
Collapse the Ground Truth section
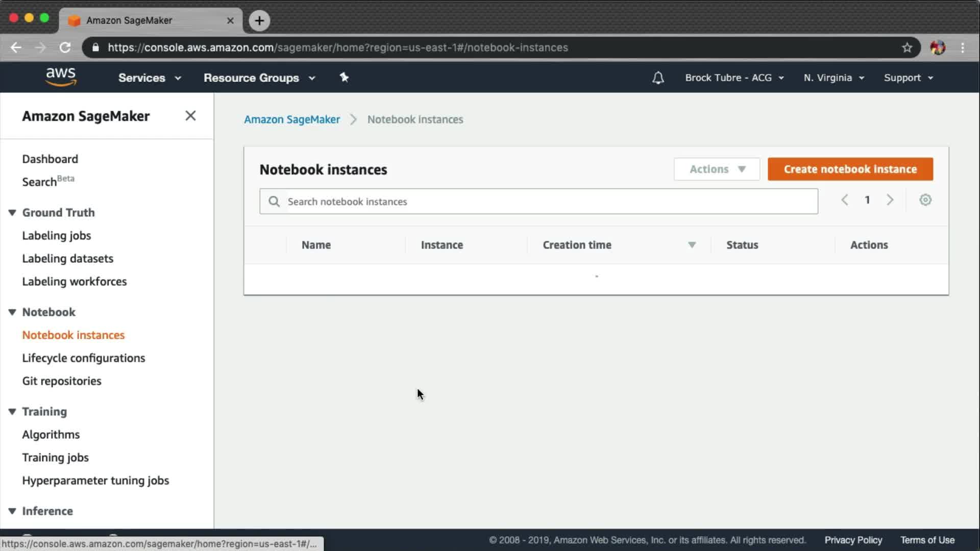pos(12,213)
